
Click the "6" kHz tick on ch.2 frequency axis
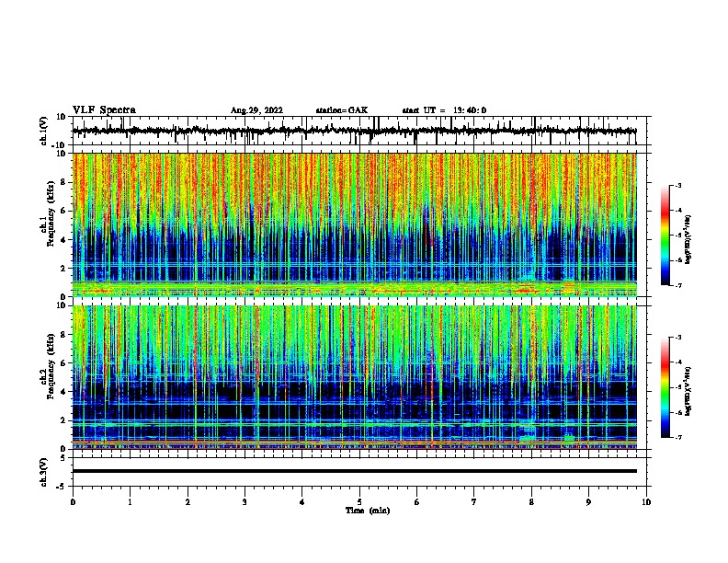point(65,362)
